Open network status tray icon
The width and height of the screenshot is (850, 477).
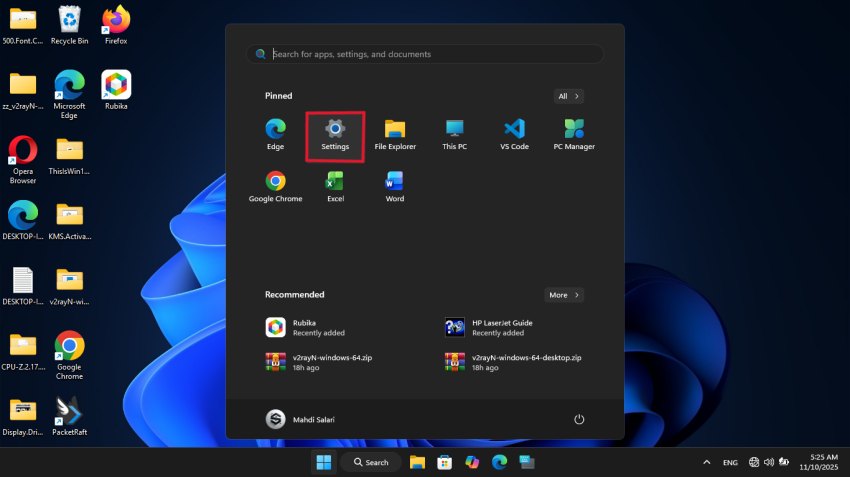(754, 462)
